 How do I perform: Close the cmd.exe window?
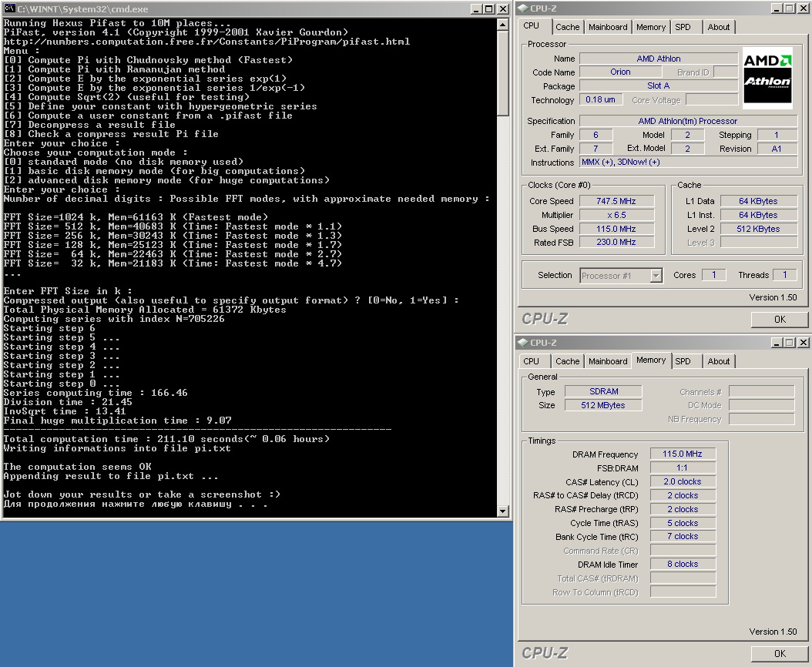[x=502, y=8]
